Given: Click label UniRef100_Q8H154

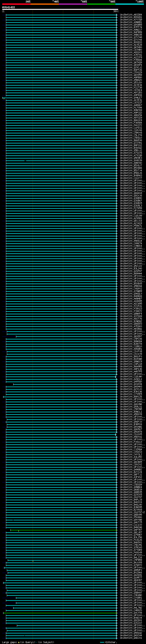Looking at the screenshot, I should coord(131,115).
